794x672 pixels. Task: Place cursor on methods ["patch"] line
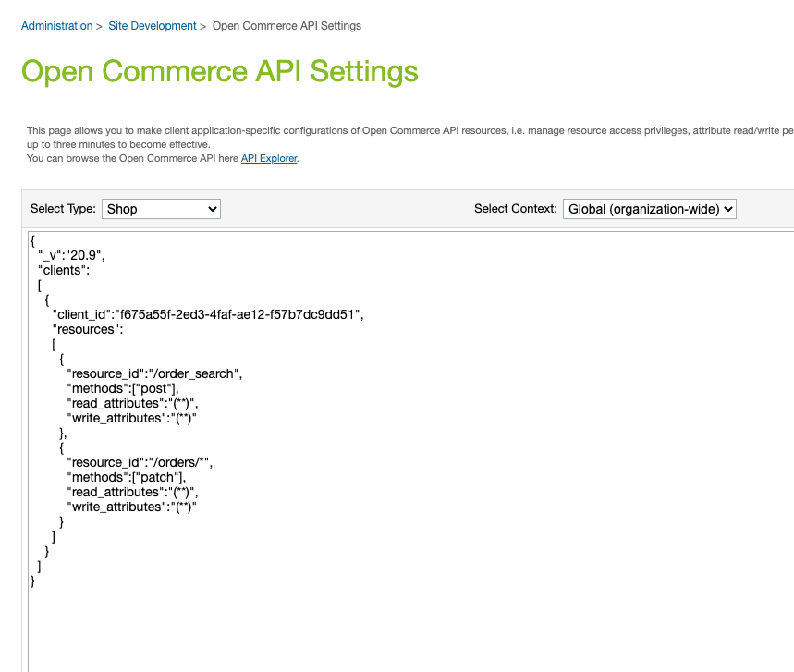(x=127, y=477)
